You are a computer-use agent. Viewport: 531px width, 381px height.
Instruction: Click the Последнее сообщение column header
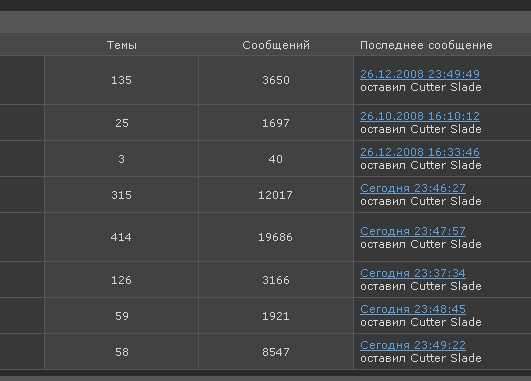tap(426, 45)
